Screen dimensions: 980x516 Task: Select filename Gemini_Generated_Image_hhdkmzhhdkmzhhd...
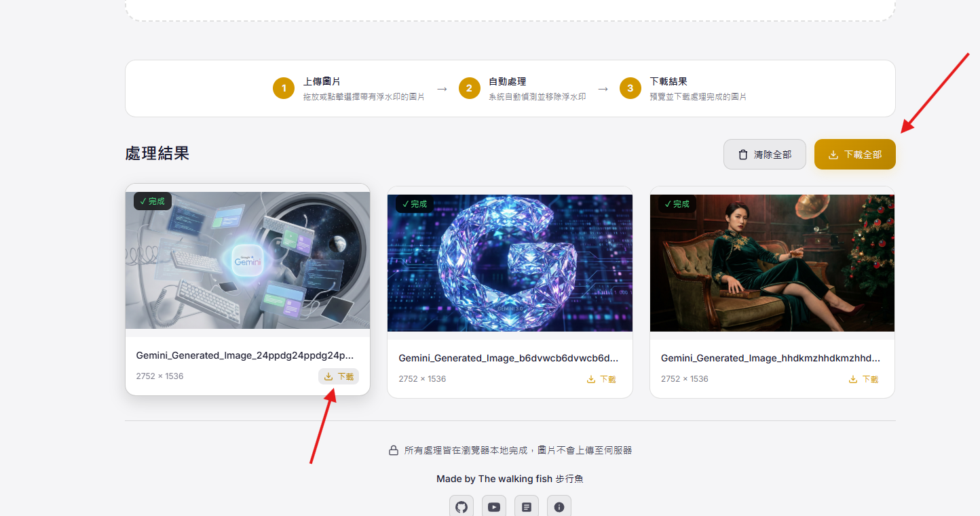770,358
